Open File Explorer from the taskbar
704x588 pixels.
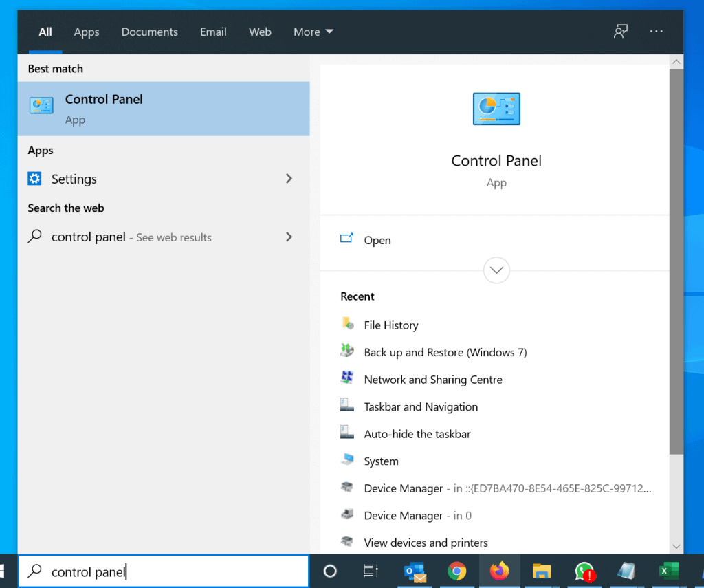click(x=542, y=571)
